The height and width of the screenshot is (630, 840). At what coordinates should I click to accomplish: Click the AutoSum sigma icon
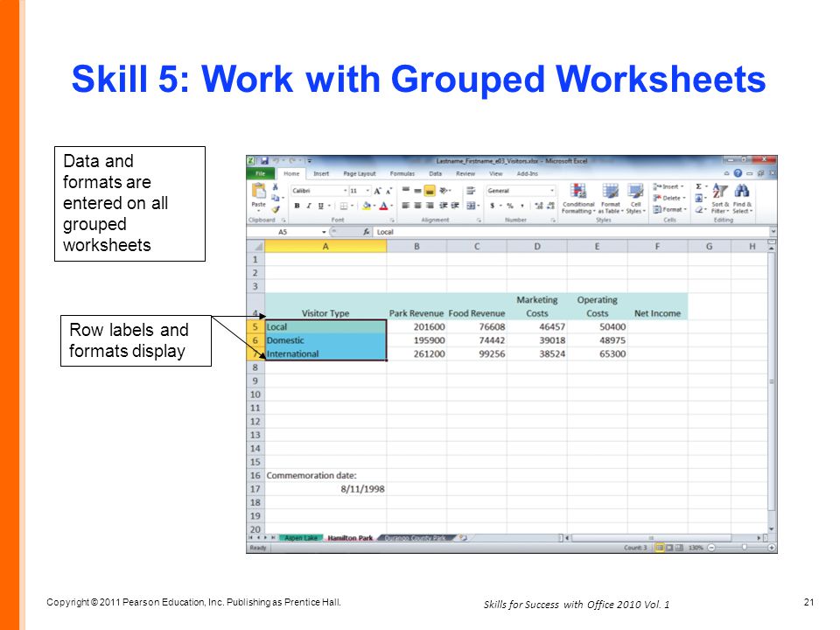pyautogui.click(x=698, y=186)
